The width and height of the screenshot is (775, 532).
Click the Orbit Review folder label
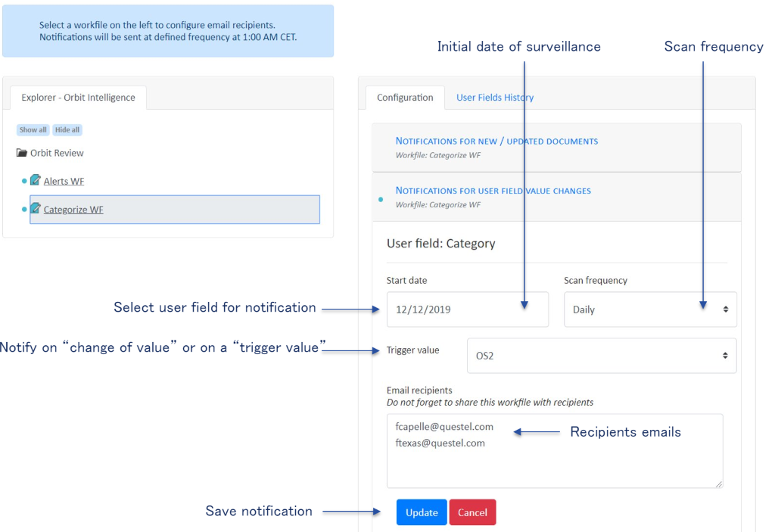[57, 153]
